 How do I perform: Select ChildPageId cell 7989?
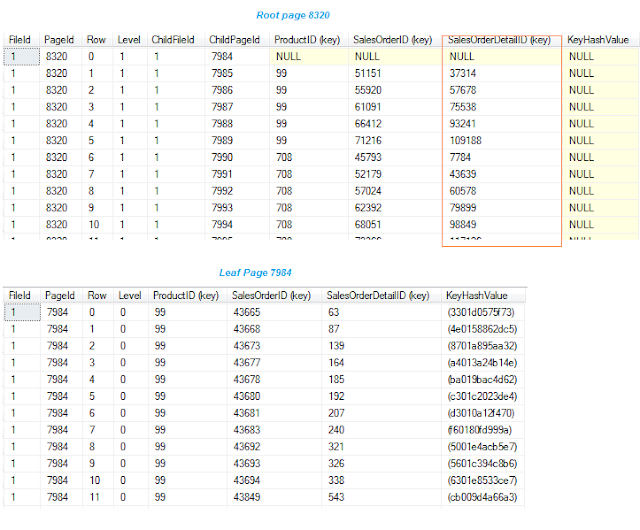pyautogui.click(x=237, y=140)
